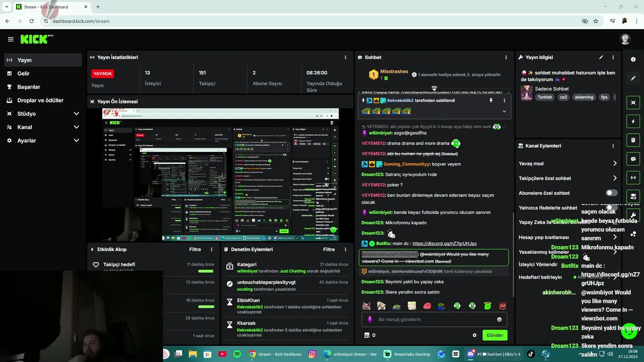The image size is (644, 362).
Task: Open the Sohbet panel three-dot menu
Action: (506, 57)
